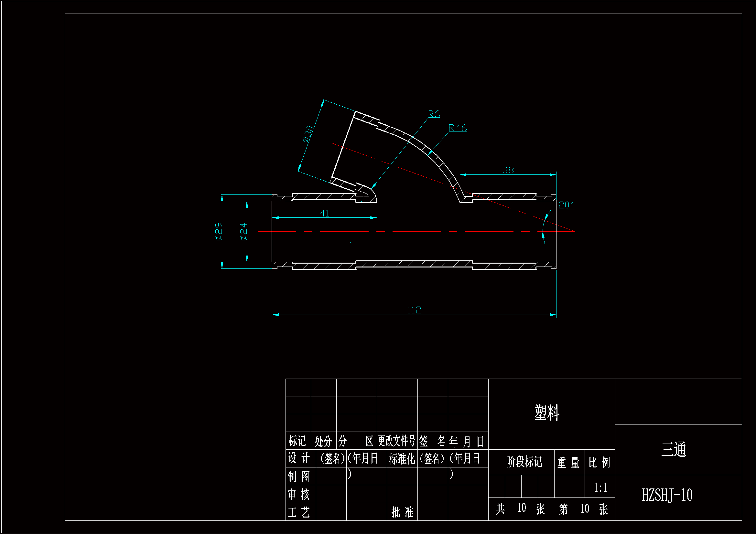Click the ø30 branch diameter dimension
Viewport: 756px width, 534px height.
click(x=308, y=134)
